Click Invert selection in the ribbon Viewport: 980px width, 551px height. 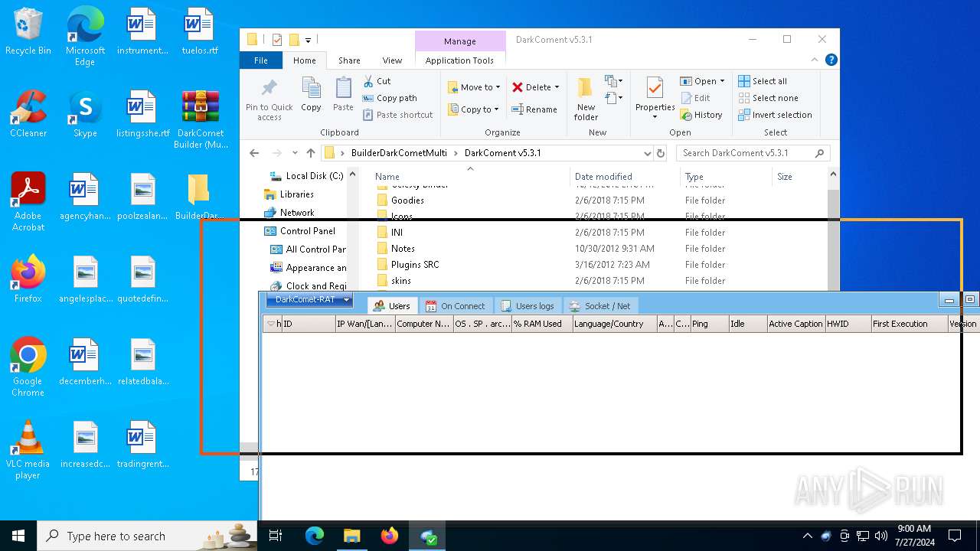click(775, 115)
